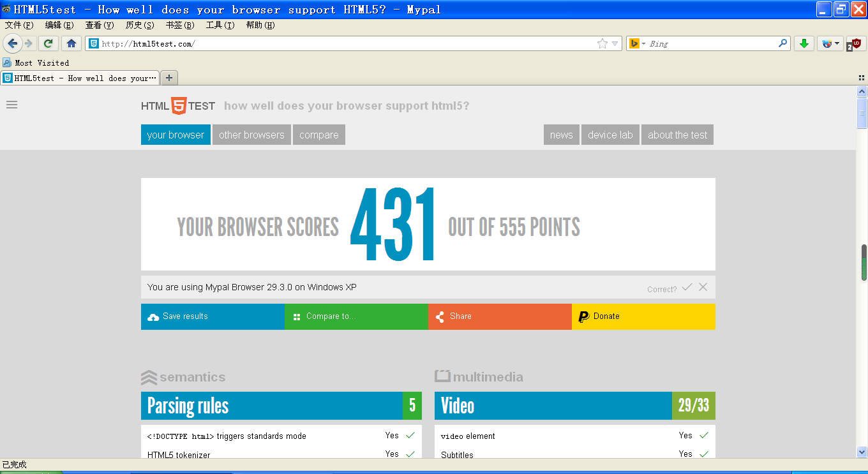
Task: Open the 帮助 menu
Action: pyautogui.click(x=260, y=25)
